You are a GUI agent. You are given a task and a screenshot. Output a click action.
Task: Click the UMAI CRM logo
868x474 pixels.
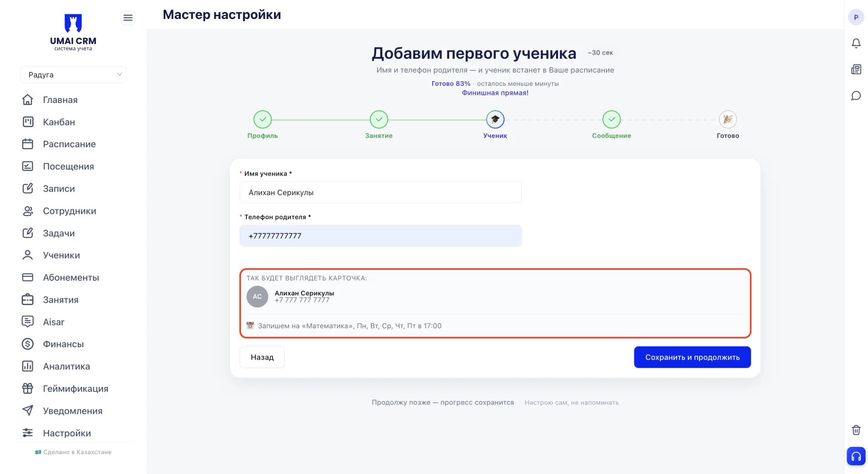(x=73, y=32)
